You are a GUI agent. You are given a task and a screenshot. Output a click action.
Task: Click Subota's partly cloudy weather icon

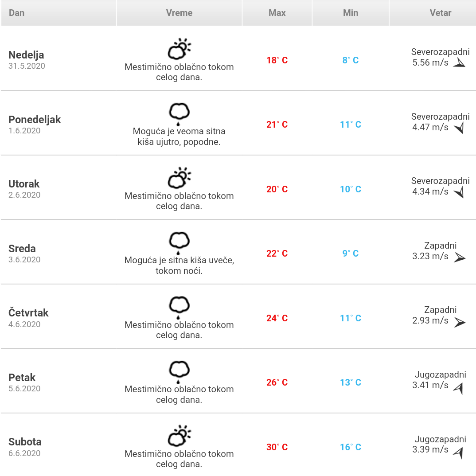(x=179, y=436)
